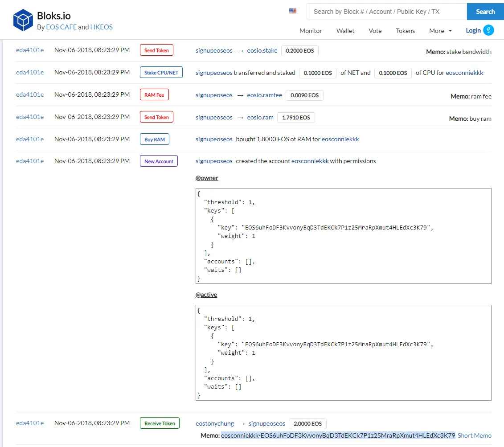This screenshot has height=447, width=504.
Task: Focus the block/account search field
Action: point(387,12)
